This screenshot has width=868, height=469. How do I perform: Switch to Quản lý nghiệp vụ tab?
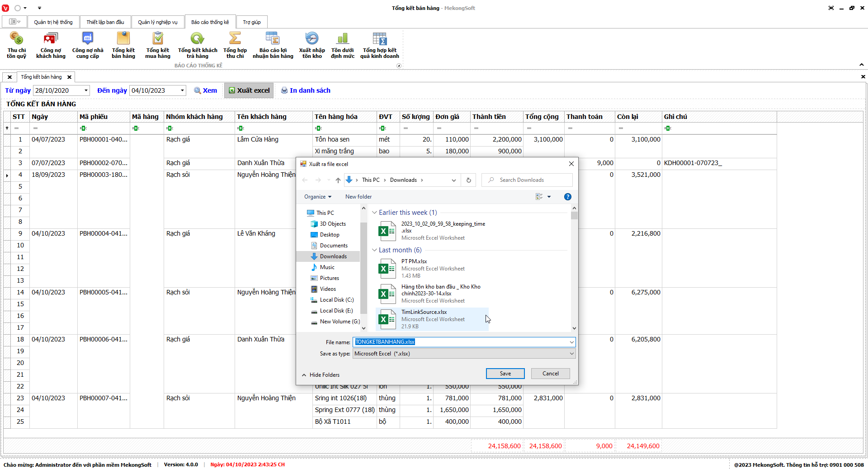(x=157, y=22)
